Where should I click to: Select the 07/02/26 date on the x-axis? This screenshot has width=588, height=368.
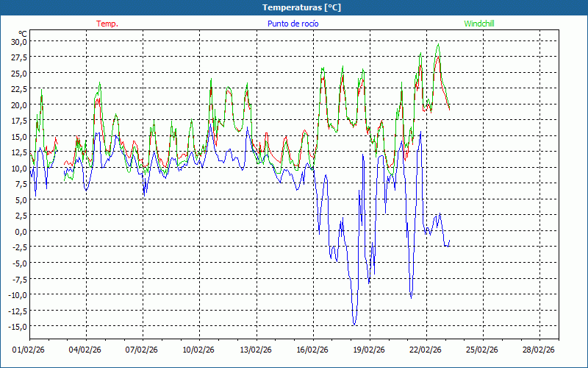point(142,350)
